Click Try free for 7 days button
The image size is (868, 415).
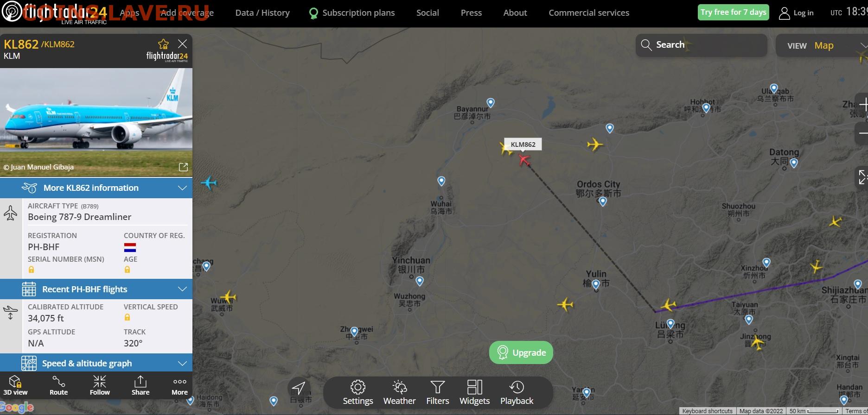point(733,13)
